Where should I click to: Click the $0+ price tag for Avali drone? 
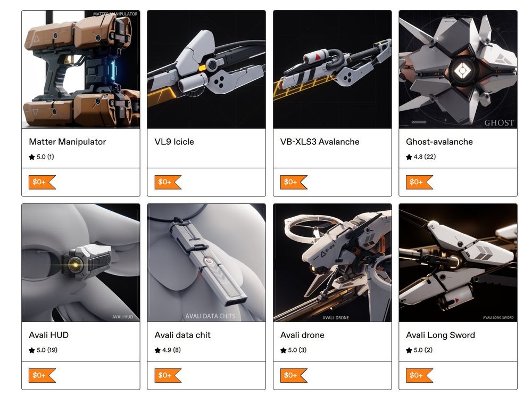pyautogui.click(x=294, y=375)
